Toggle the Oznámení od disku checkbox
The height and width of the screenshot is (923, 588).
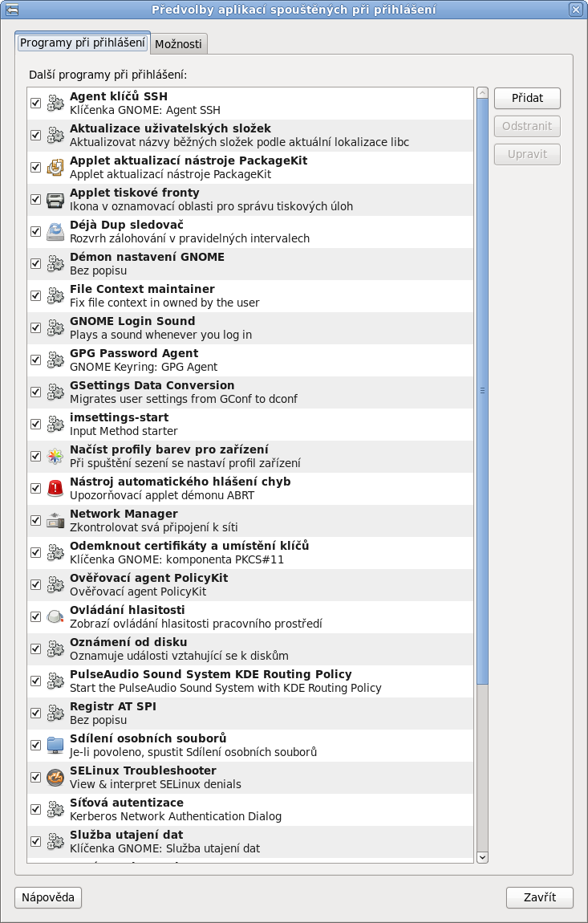[x=35, y=649]
